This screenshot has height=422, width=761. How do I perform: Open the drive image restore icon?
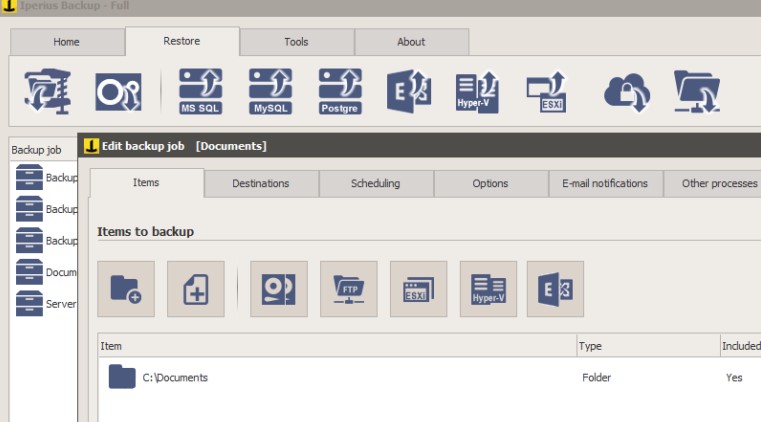[x=118, y=92]
